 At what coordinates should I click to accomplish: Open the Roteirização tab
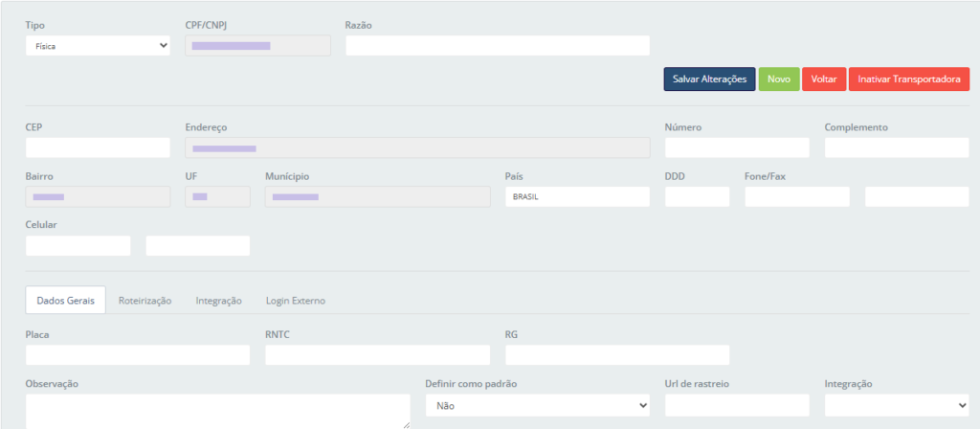point(145,301)
